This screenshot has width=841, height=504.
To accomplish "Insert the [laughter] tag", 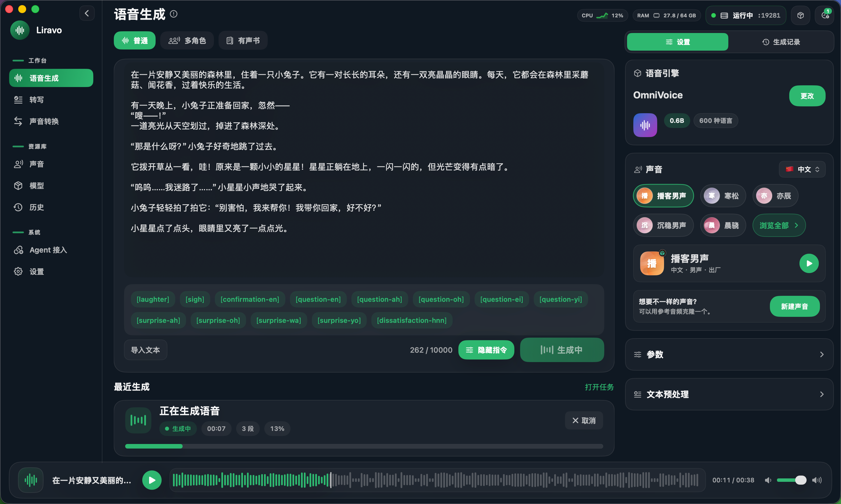I will pyautogui.click(x=152, y=299).
